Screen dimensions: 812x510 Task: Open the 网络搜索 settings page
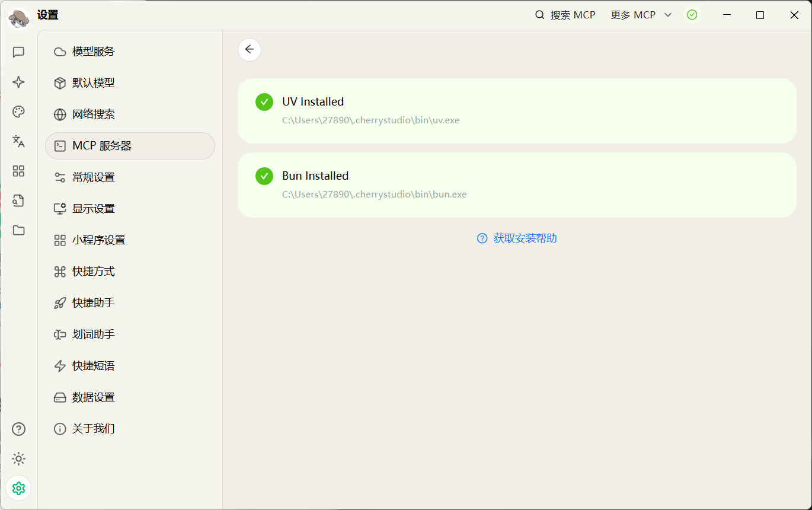pos(92,114)
